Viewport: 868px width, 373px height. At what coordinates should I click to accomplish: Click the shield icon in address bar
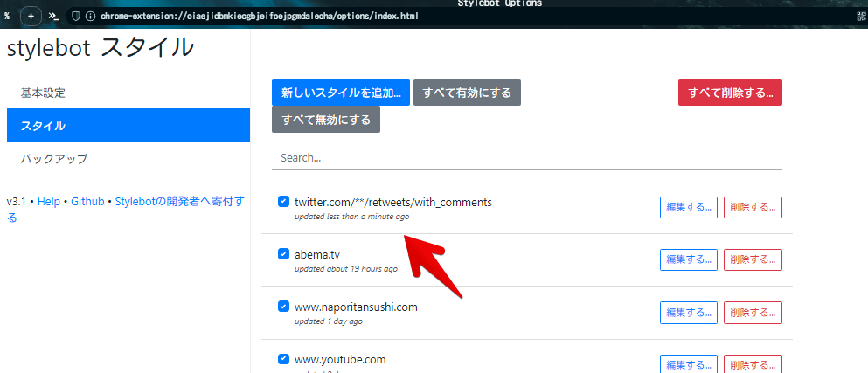tap(76, 16)
